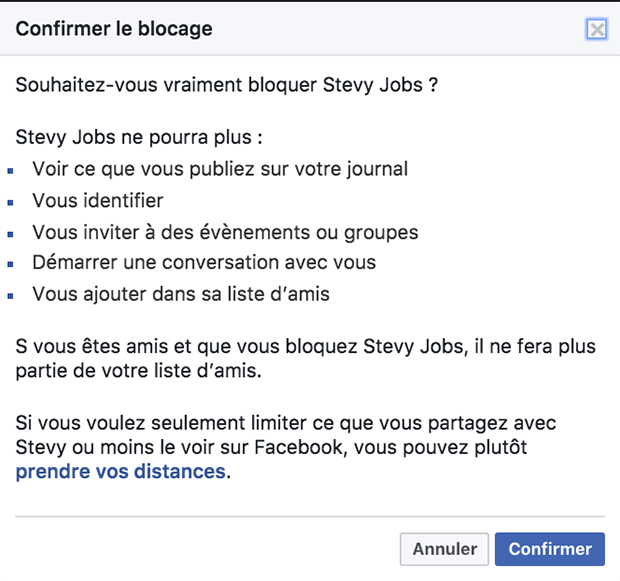620x581 pixels.
Task: Open the prendre vos distances link
Action: [121, 472]
